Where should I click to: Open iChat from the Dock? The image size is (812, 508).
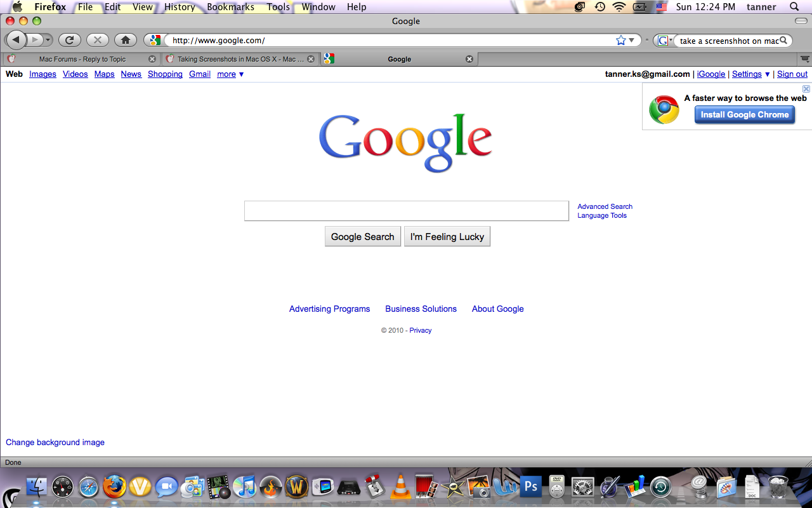[167, 488]
